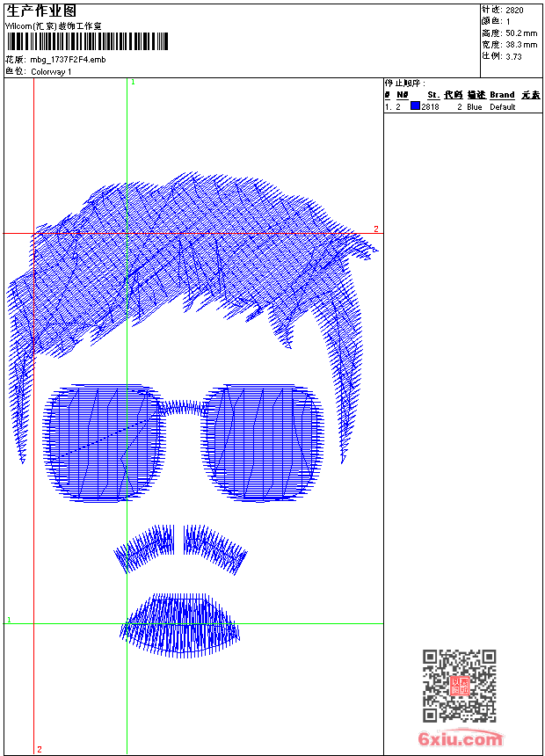
Task: Select the Blue thread row entry
Action: tap(475, 106)
